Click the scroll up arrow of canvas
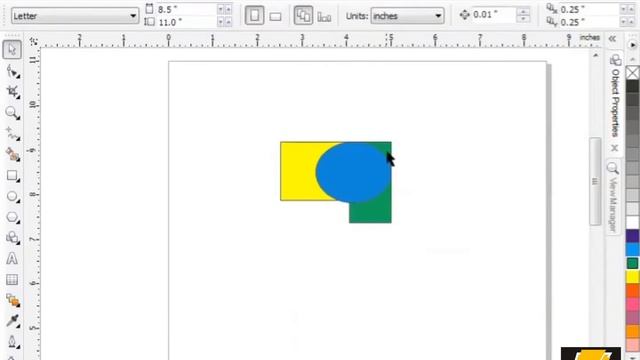This screenshot has height=360, width=640. pos(596,55)
